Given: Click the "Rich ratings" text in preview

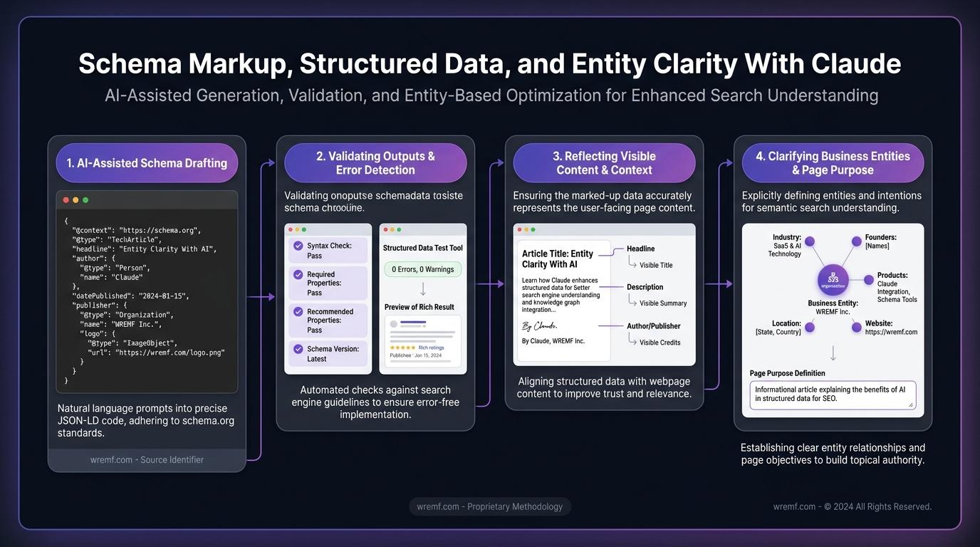Looking at the screenshot, I should (x=431, y=348).
